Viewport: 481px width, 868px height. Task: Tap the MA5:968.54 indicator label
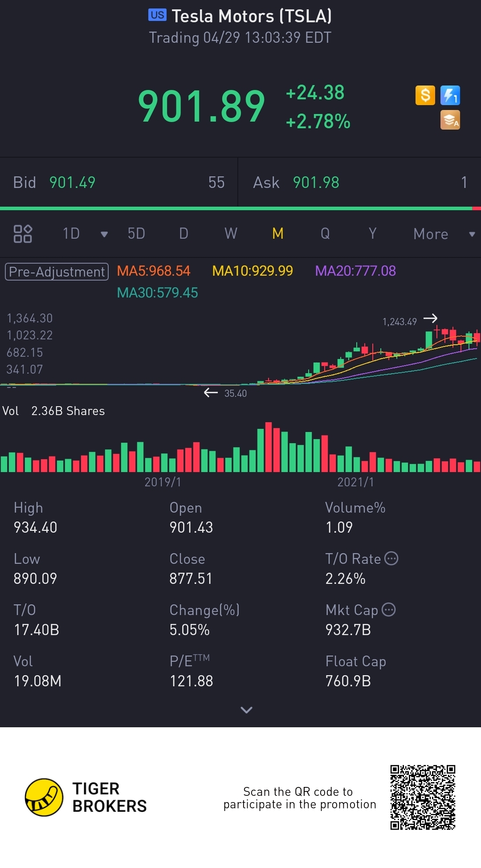(x=154, y=271)
